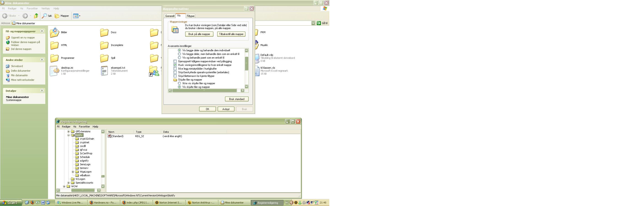
Task: Expand the WOW registry key
Action: [64, 187]
